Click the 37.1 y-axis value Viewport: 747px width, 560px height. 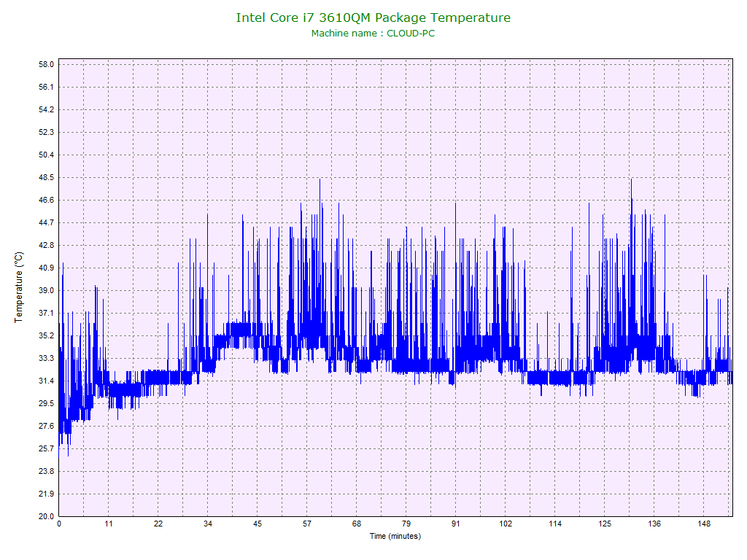click(46, 314)
